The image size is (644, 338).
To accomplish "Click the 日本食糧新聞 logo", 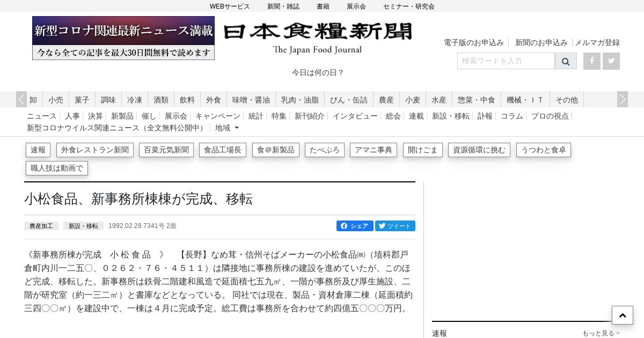I will tap(318, 38).
